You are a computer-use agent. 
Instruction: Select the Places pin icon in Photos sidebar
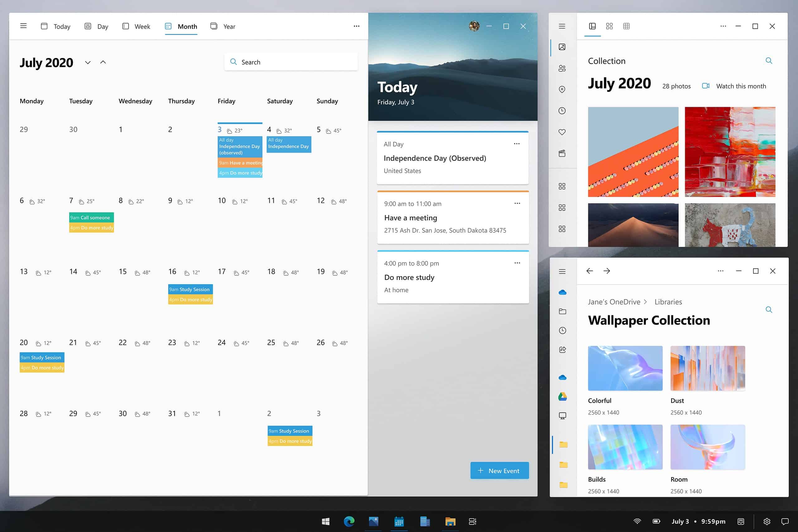click(x=562, y=89)
